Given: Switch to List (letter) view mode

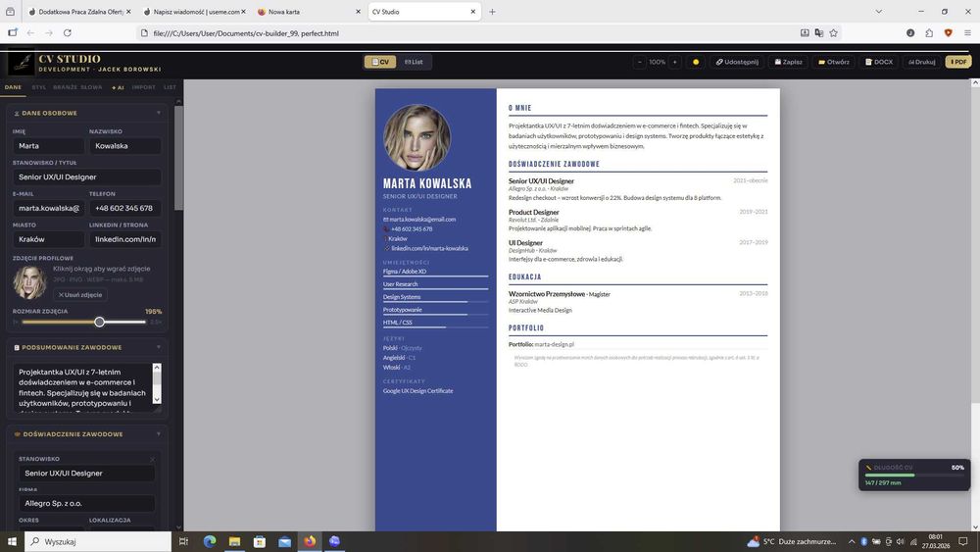Looking at the screenshot, I should click(414, 62).
